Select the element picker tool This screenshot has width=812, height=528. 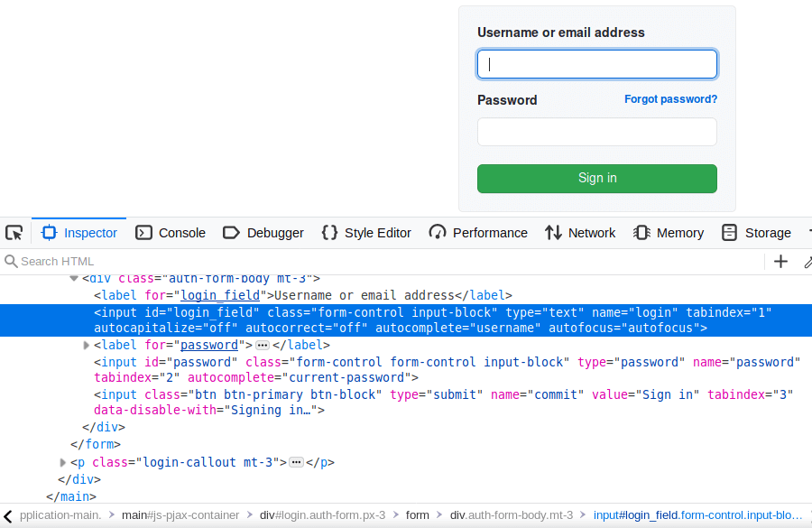(14, 232)
